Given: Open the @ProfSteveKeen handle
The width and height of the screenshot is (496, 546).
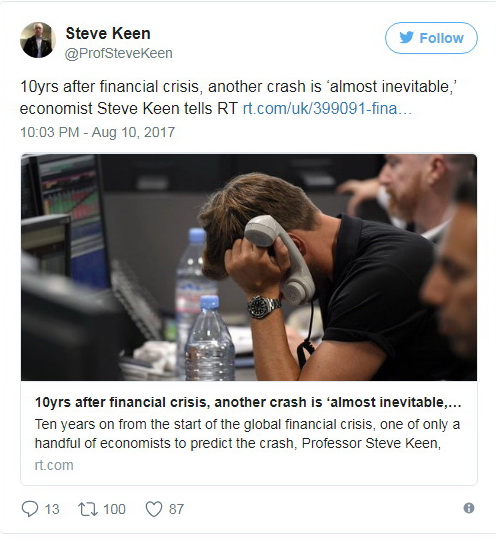Looking at the screenshot, I should pyautogui.click(x=118, y=53).
